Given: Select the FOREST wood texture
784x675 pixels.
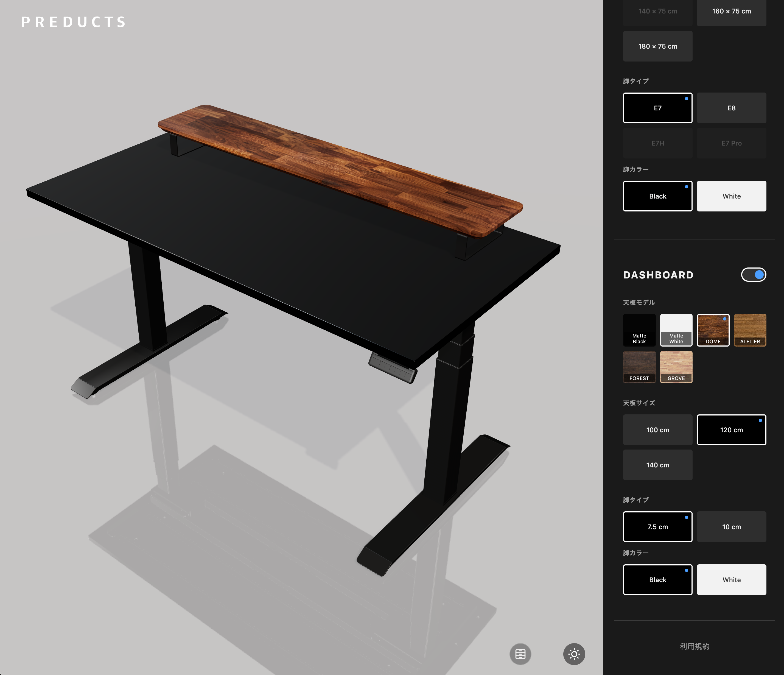Looking at the screenshot, I should coord(639,366).
